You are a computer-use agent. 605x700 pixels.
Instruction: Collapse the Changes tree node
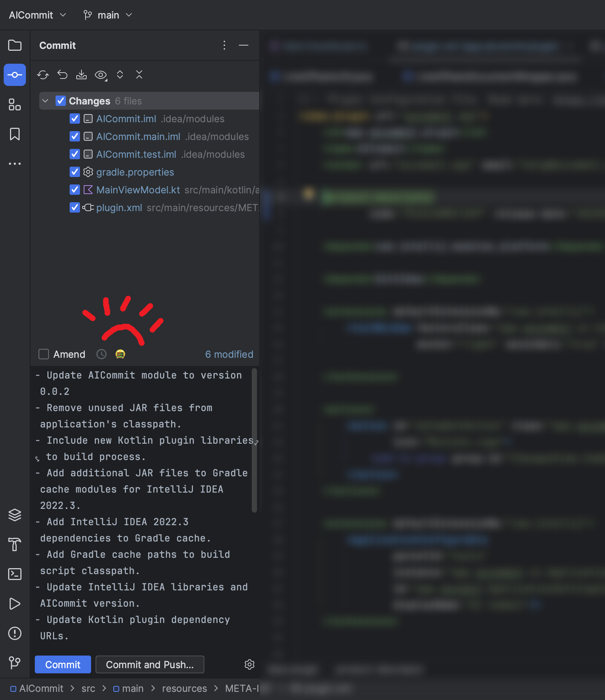(x=45, y=101)
